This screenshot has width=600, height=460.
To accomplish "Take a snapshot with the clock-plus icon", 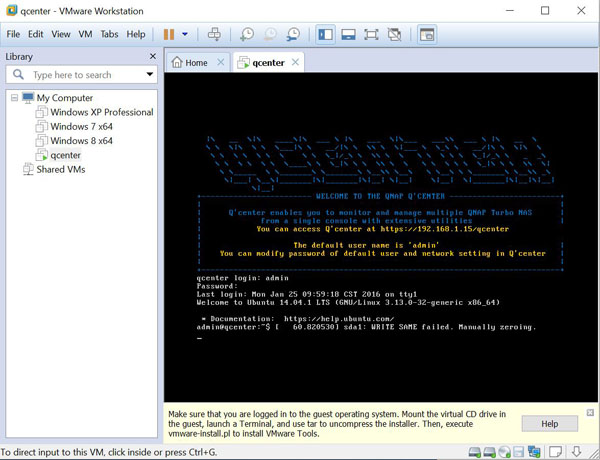I will (247, 34).
